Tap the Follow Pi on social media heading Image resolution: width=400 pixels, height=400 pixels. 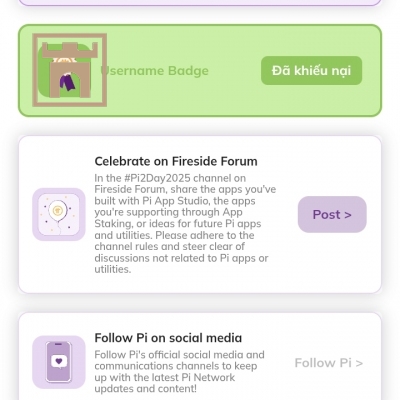pos(168,338)
